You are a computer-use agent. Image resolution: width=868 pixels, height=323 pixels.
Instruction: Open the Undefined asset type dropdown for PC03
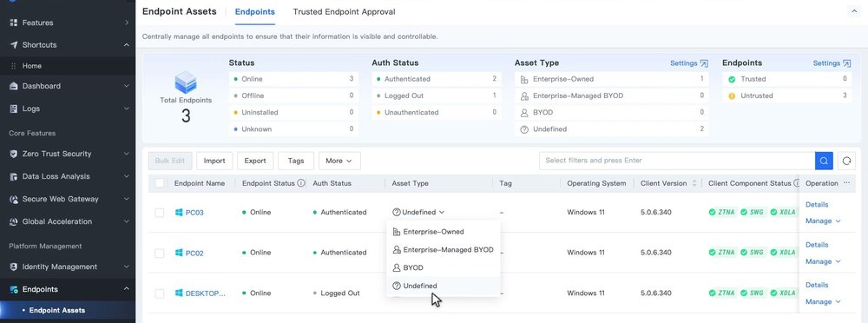418,212
